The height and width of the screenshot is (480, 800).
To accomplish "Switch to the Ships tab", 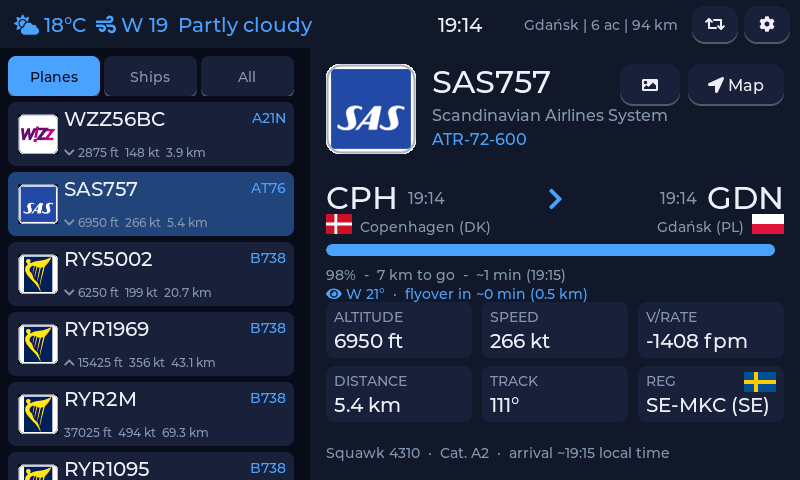I will coord(150,76).
